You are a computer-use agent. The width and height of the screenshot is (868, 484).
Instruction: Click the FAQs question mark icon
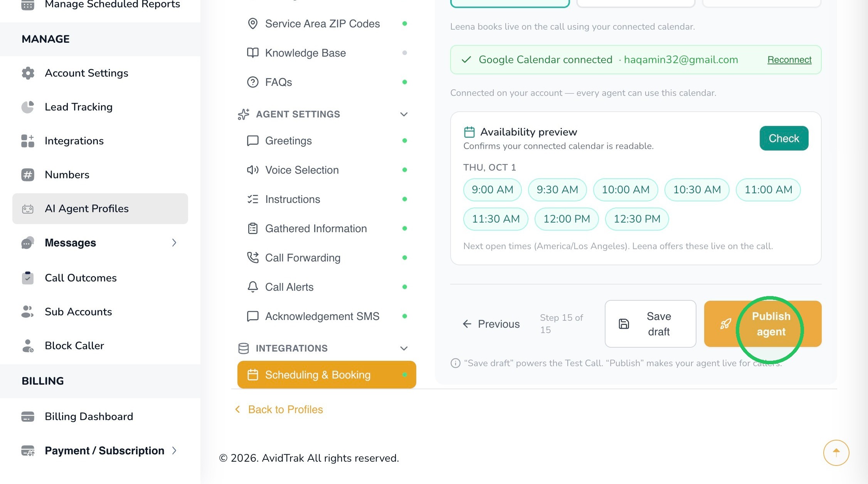252,82
